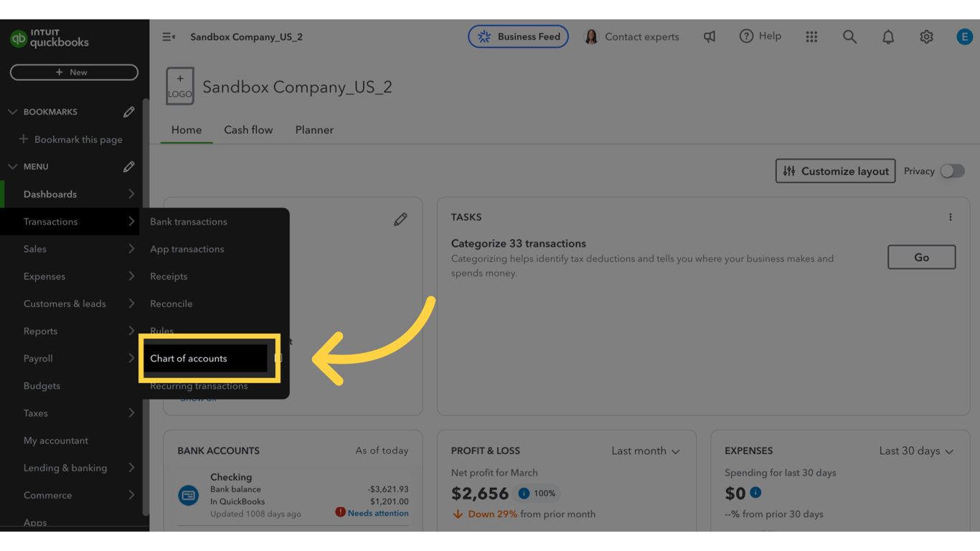Click the pencil icon to edit Bookmarks
The height and width of the screenshot is (551, 980).
129,111
